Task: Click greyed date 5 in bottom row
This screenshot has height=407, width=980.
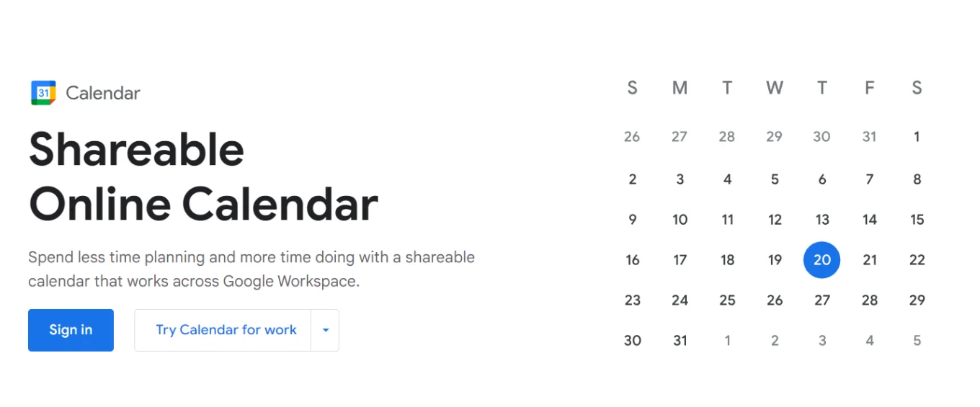Action: tap(917, 341)
